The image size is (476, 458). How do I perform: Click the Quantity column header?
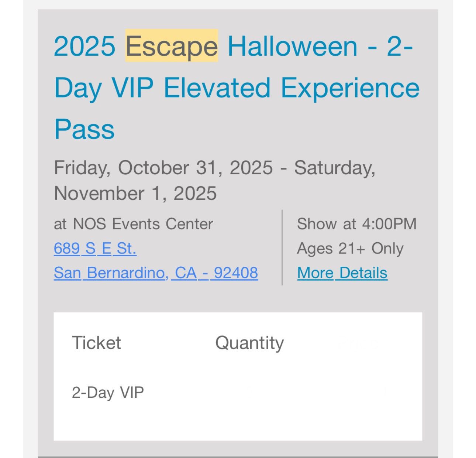[250, 343]
